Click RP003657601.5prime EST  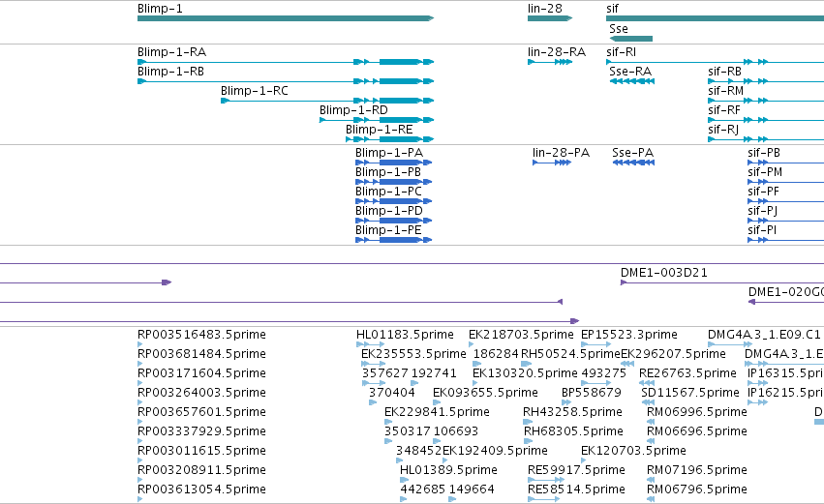pos(140,422)
